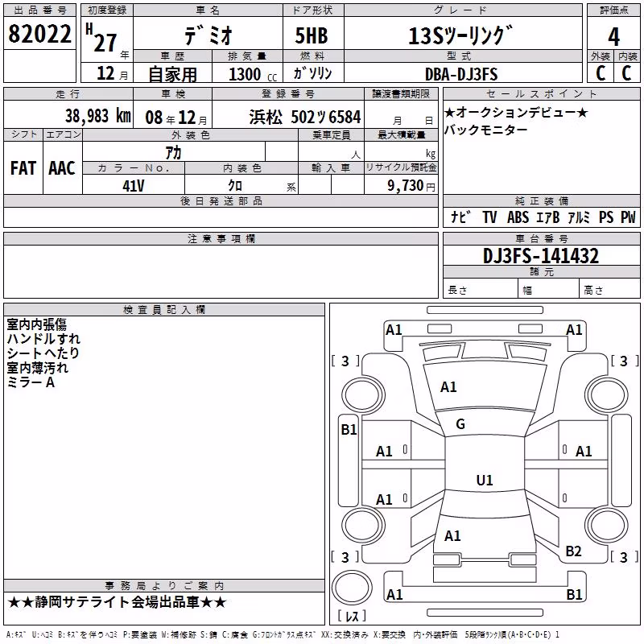Click the spare tire circle icon
The image size is (644, 644).
[x=352, y=588]
